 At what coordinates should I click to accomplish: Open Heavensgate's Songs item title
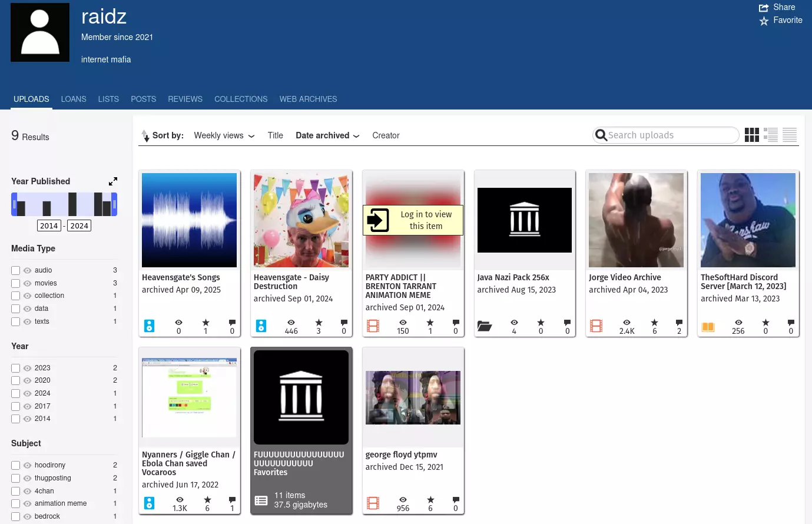coord(181,277)
